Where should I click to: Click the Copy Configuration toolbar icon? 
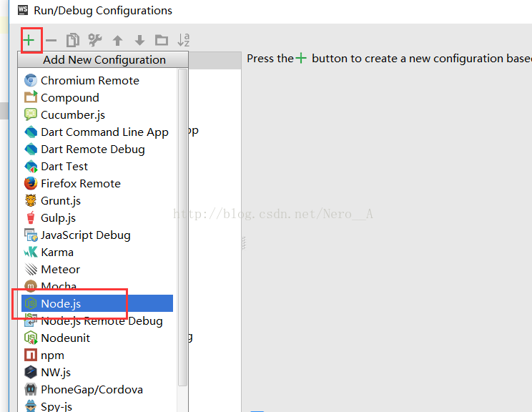(x=73, y=40)
